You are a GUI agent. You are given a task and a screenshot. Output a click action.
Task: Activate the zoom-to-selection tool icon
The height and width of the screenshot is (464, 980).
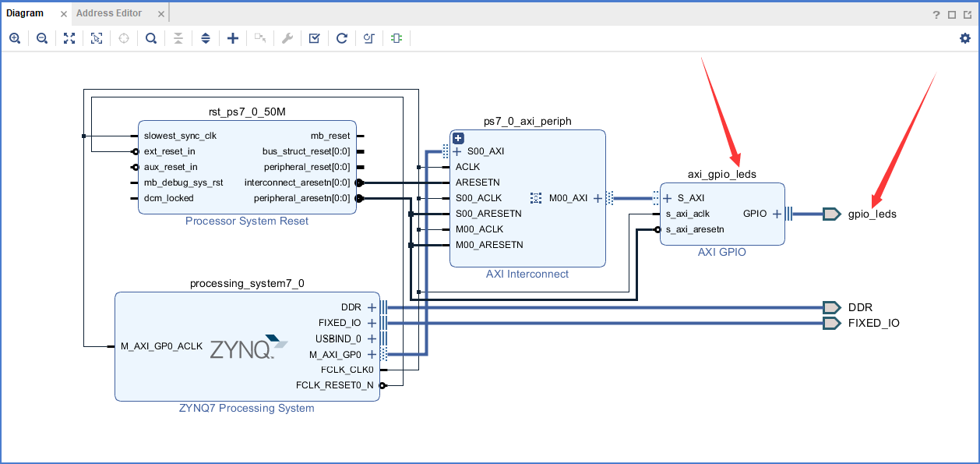(97, 38)
